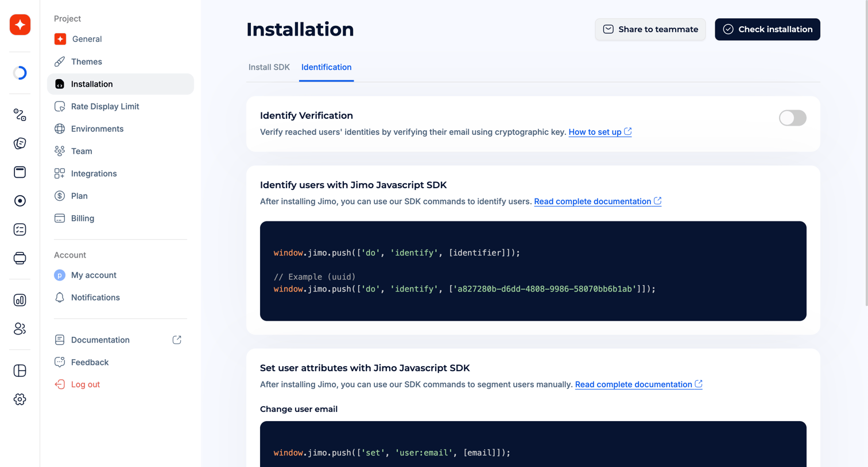Click Check installation button
The height and width of the screenshot is (467, 868).
click(x=768, y=29)
